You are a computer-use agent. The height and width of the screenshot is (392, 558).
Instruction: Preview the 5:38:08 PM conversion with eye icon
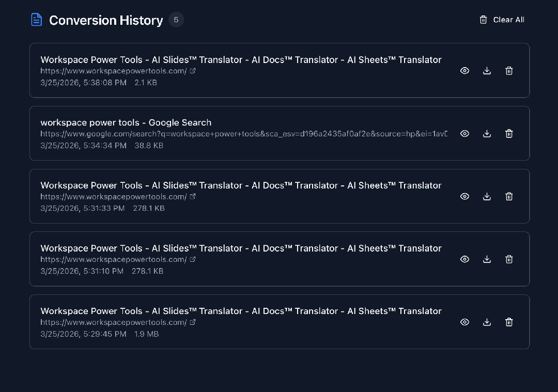(x=464, y=71)
